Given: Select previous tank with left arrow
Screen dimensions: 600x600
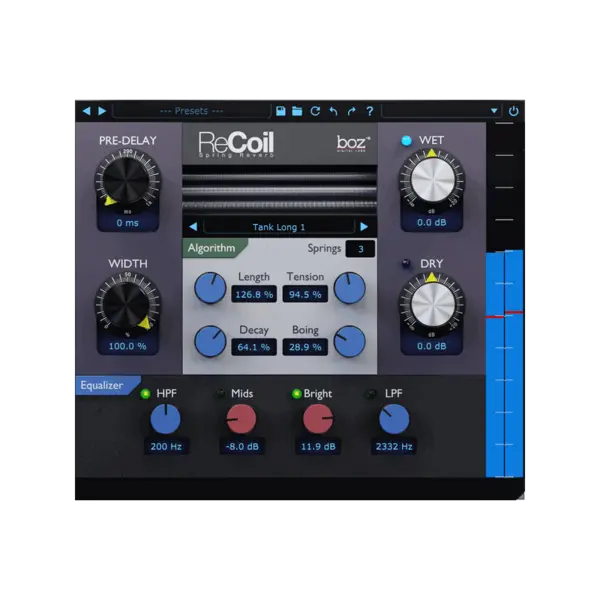Looking at the screenshot, I should tap(193, 227).
